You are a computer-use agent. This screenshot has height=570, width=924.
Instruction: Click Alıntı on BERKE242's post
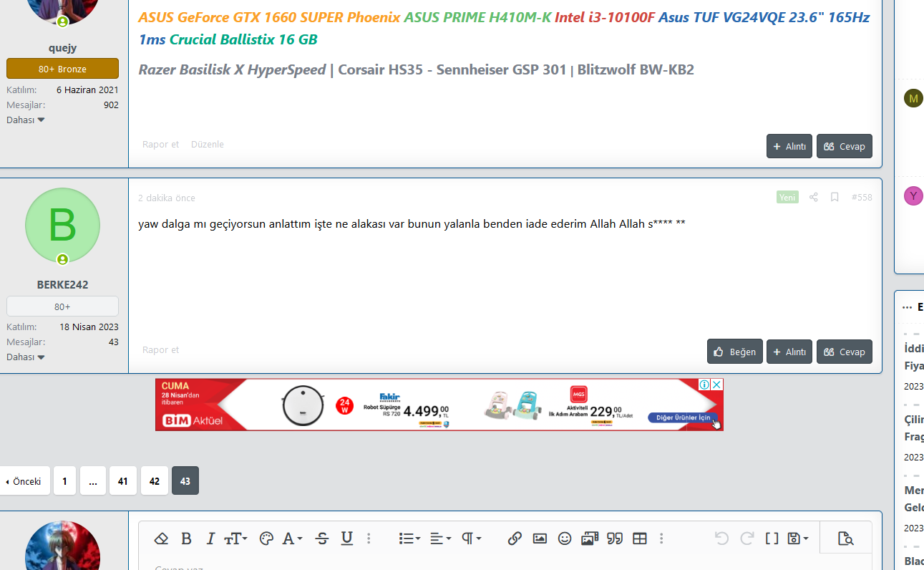pos(789,352)
